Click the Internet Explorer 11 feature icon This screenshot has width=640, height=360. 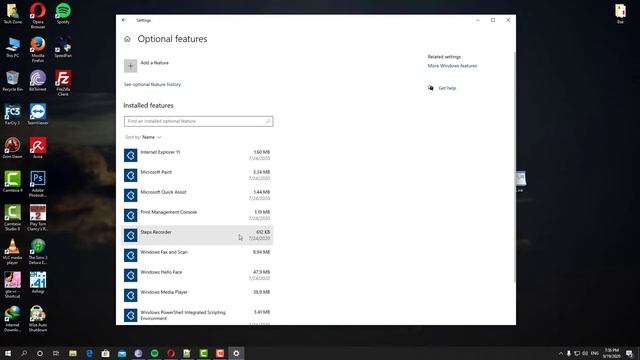tap(131, 155)
